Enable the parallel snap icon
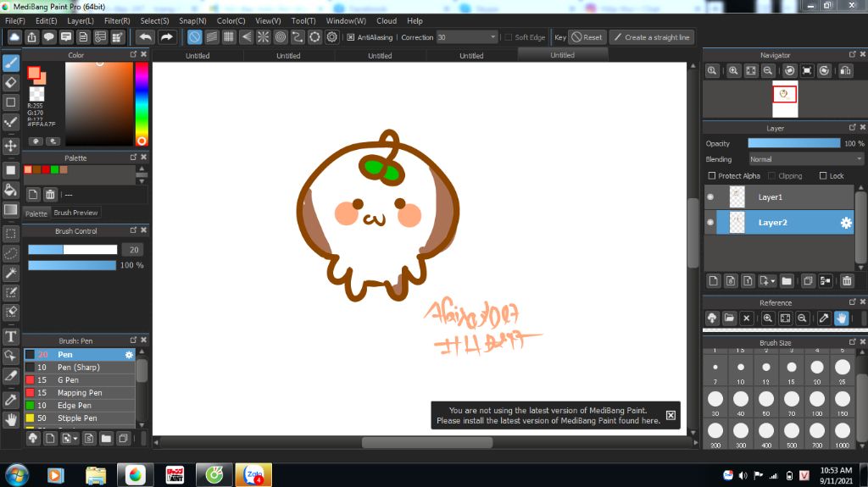 tap(212, 37)
